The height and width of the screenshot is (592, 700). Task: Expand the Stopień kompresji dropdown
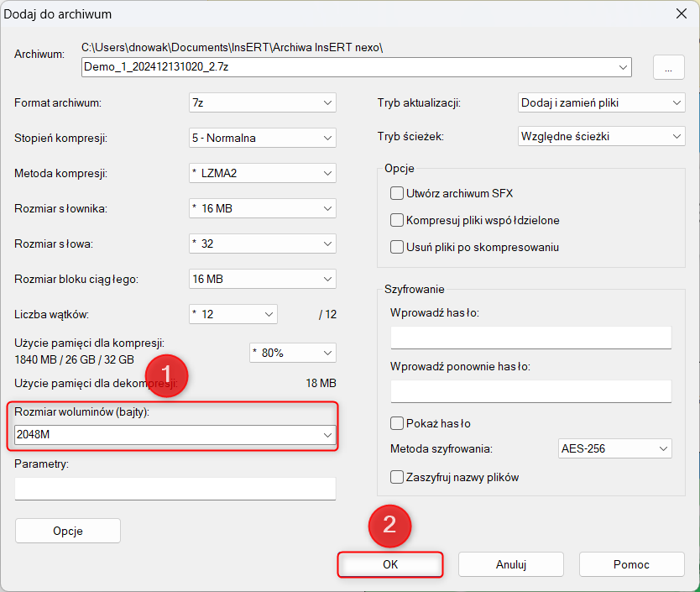(262, 138)
